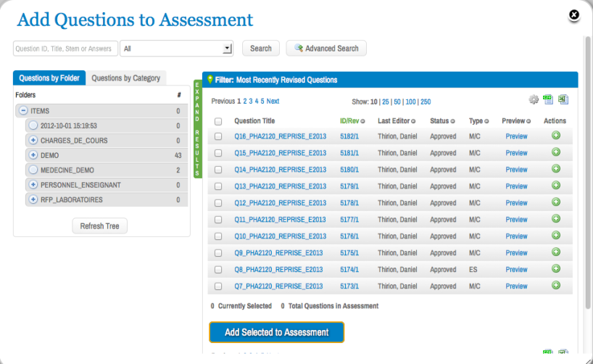The height and width of the screenshot is (364, 593).
Task: Click Add Selected to Assessment button
Action: pos(276,332)
